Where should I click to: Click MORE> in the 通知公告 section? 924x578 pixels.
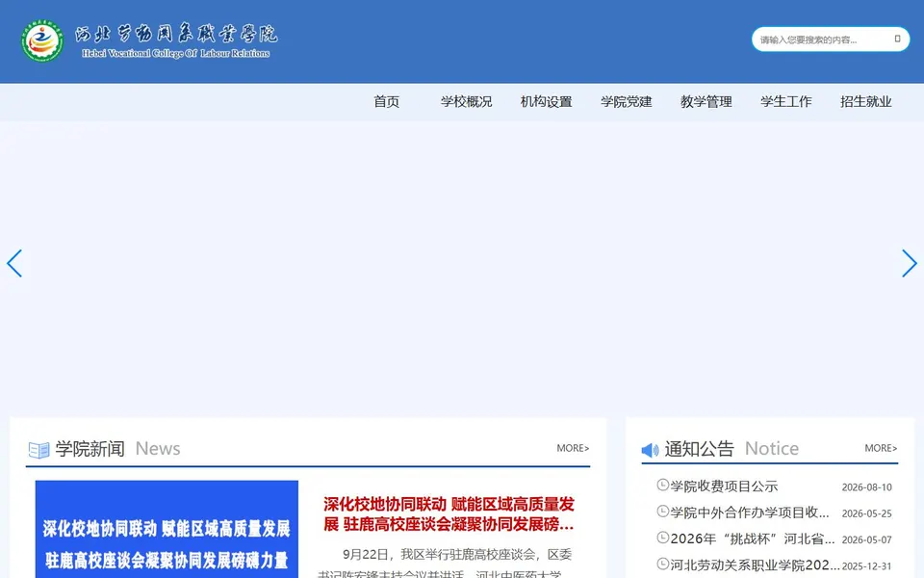(x=881, y=448)
